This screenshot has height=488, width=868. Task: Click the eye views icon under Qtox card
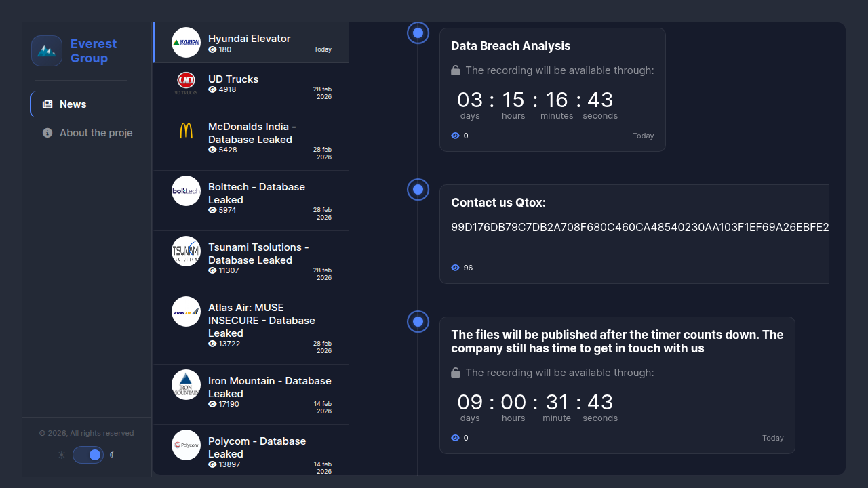456,268
